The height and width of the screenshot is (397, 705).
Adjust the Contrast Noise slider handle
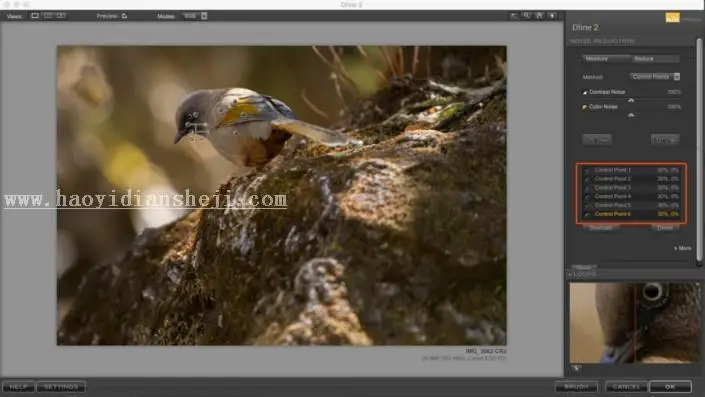coord(631,100)
